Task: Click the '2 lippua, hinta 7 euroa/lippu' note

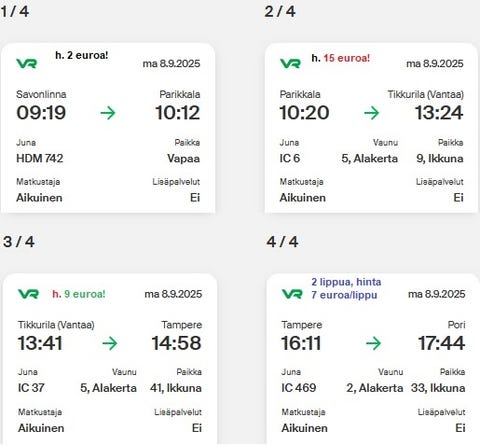Action: point(346,288)
